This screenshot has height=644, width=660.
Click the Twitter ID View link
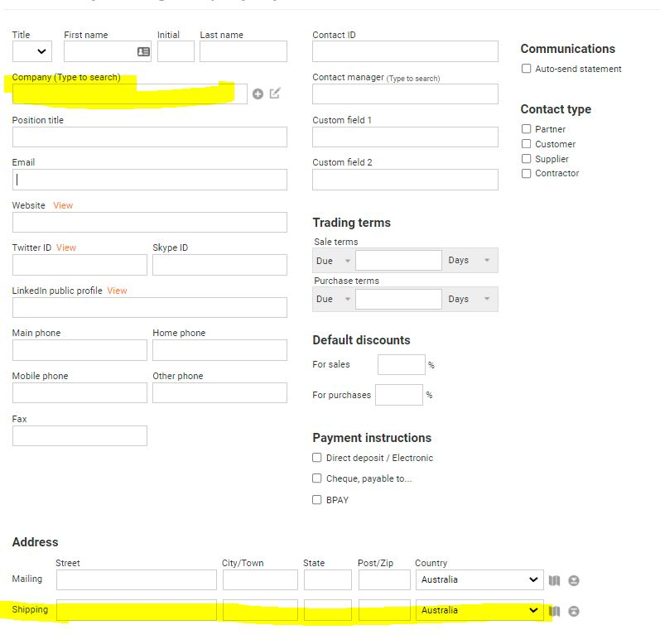(66, 248)
